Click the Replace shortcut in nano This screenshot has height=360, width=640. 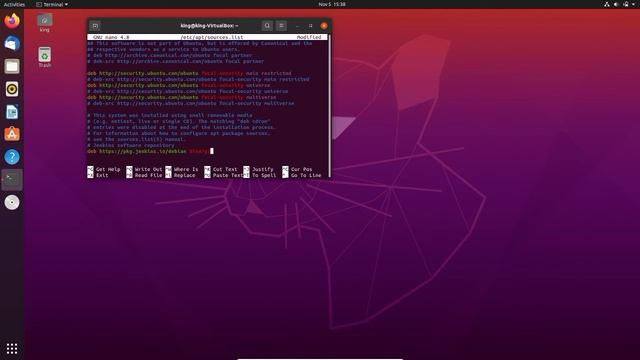coord(180,175)
